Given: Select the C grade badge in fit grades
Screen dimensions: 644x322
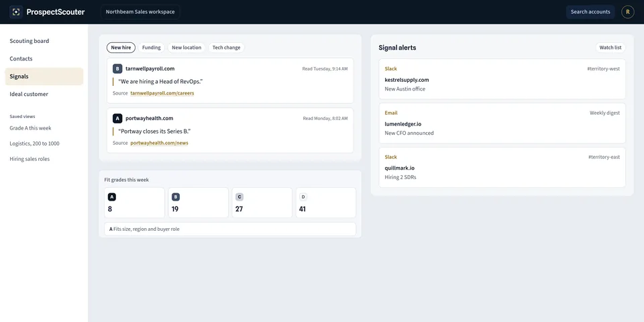Looking at the screenshot, I should pyautogui.click(x=239, y=197).
